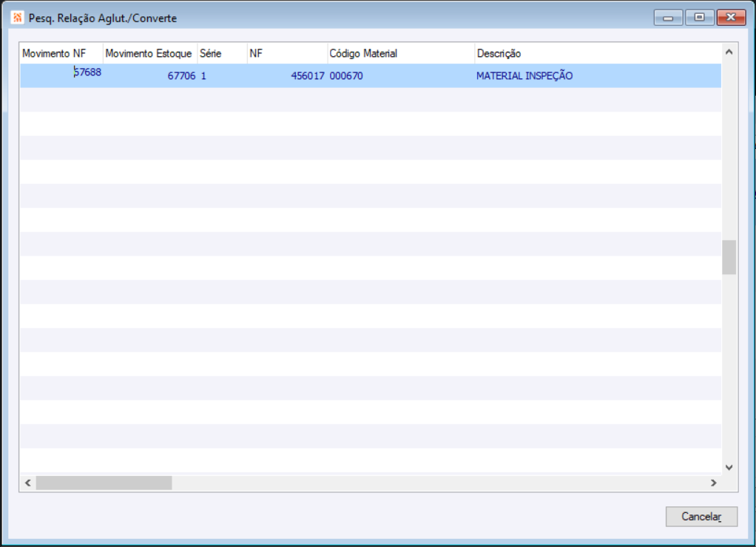Image resolution: width=756 pixels, height=547 pixels.
Task: Maximize the Pesq. Relação Aglut. window
Action: tap(699, 17)
